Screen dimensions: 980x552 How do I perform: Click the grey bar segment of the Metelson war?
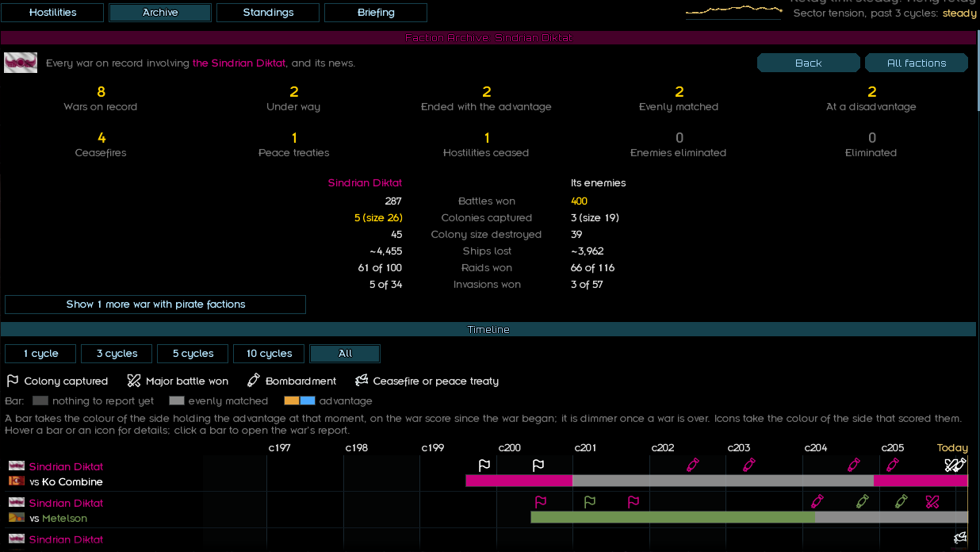891,517
